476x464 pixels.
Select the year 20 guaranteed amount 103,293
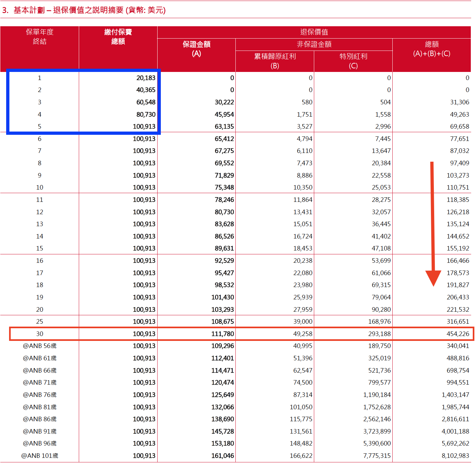[x=222, y=310]
